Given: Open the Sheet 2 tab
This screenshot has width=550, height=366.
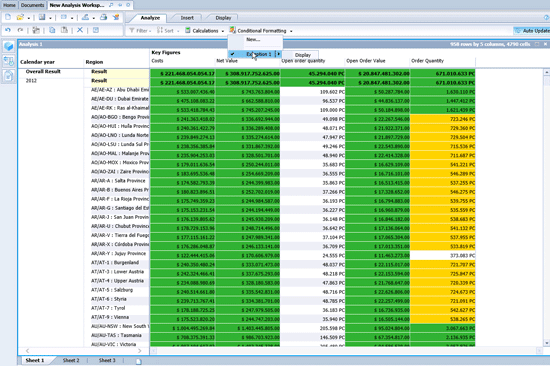Looking at the screenshot, I should (x=71, y=360).
